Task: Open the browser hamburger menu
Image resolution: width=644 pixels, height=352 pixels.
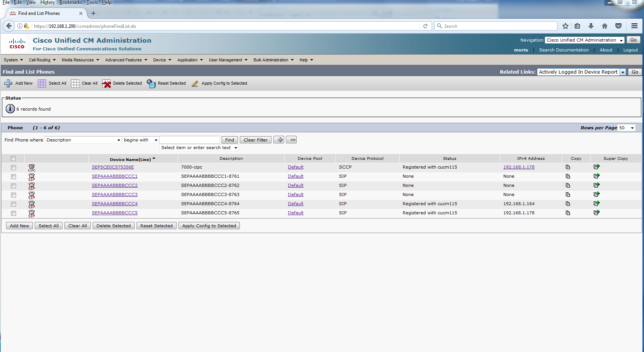Action: click(x=634, y=26)
